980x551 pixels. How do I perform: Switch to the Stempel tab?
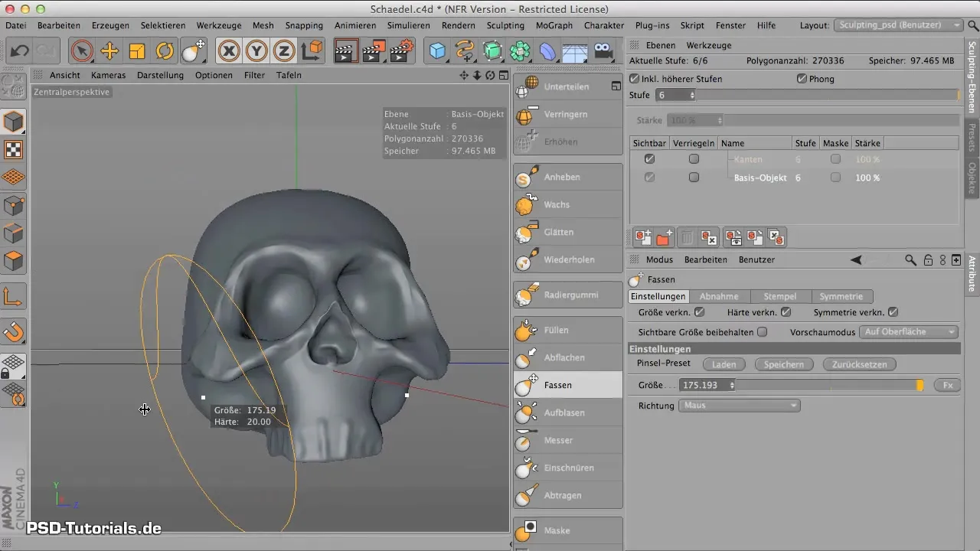(780, 296)
